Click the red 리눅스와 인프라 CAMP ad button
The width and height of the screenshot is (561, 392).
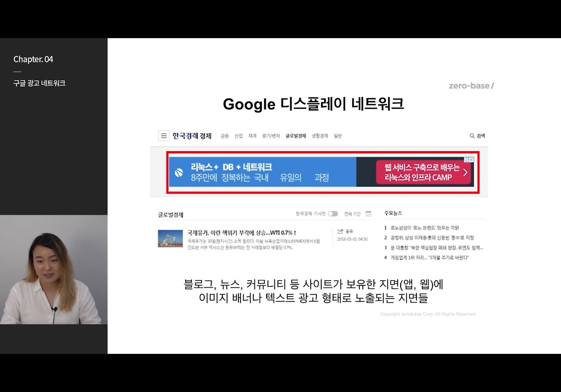(x=423, y=172)
